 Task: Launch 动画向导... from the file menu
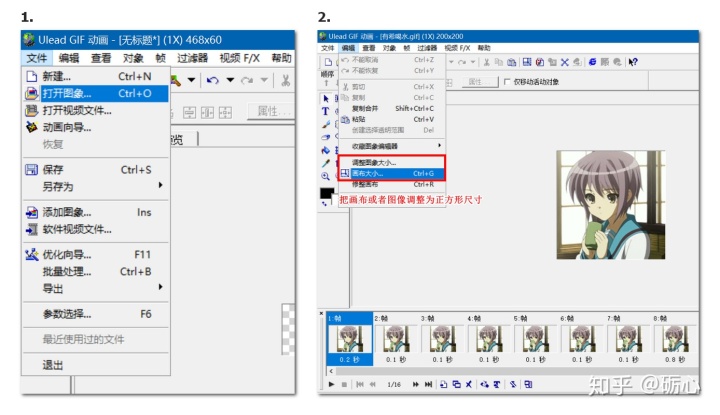coord(96,128)
